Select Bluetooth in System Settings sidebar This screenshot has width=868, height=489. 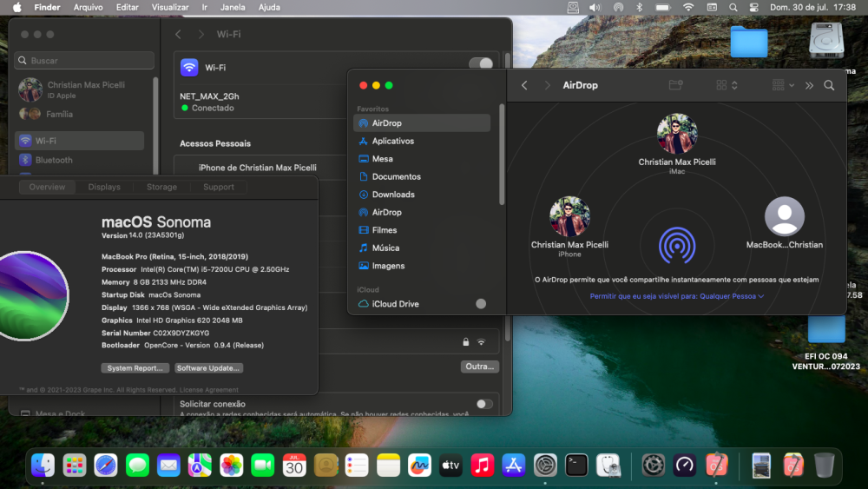coord(80,160)
